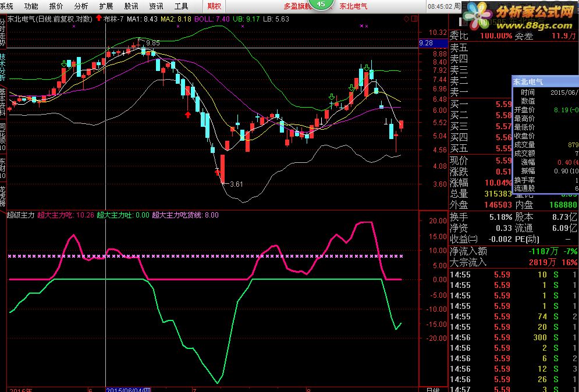Click the 现价 5.59 value
Screen dimensions: 579x392
click(x=504, y=161)
